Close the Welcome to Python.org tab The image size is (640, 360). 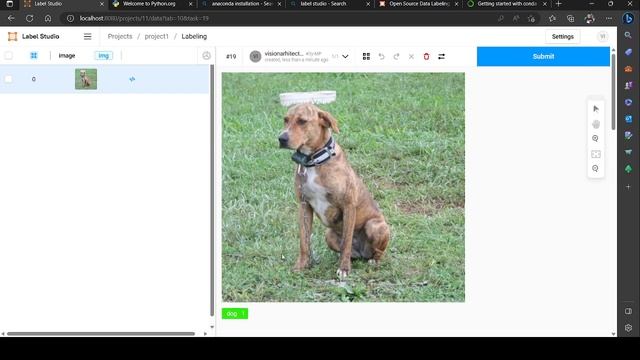[190, 4]
